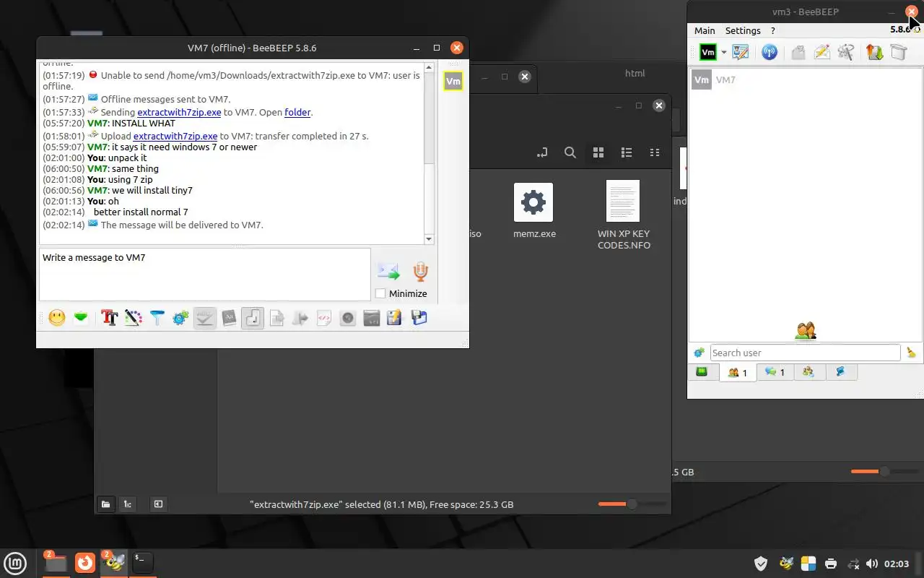
Task: Open extractwith7zip.exe link in Upload line
Action: [175, 136]
